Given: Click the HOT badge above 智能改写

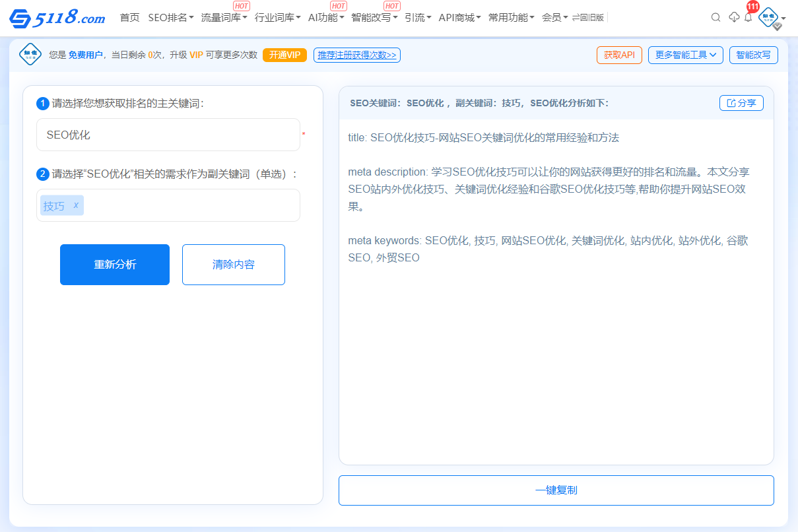Looking at the screenshot, I should click(x=392, y=6).
